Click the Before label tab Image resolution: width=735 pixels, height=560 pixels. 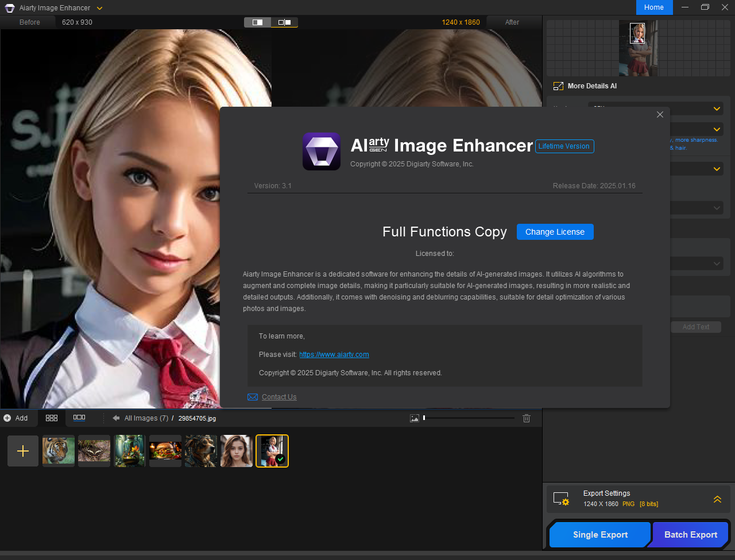click(x=30, y=22)
